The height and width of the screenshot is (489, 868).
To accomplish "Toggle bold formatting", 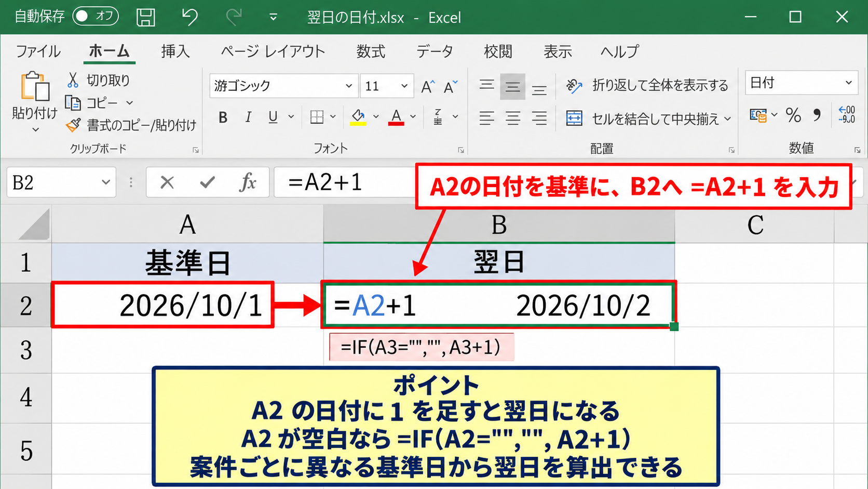I will tap(223, 117).
